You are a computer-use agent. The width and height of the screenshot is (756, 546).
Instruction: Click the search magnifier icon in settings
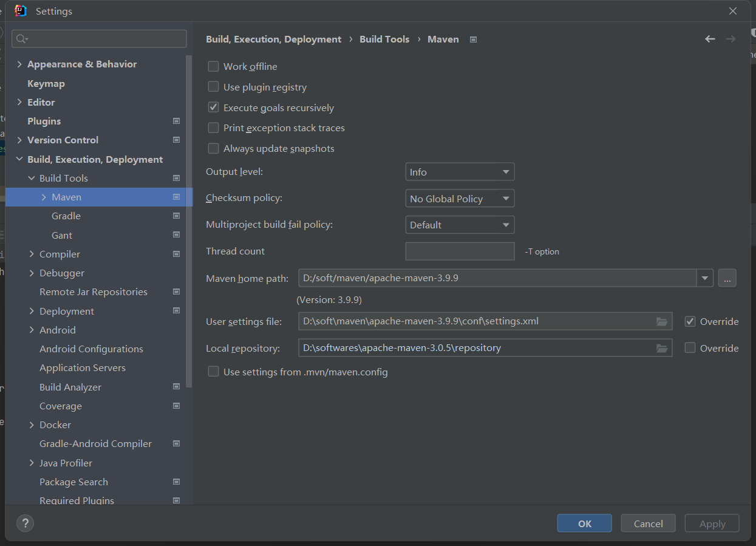click(x=22, y=39)
